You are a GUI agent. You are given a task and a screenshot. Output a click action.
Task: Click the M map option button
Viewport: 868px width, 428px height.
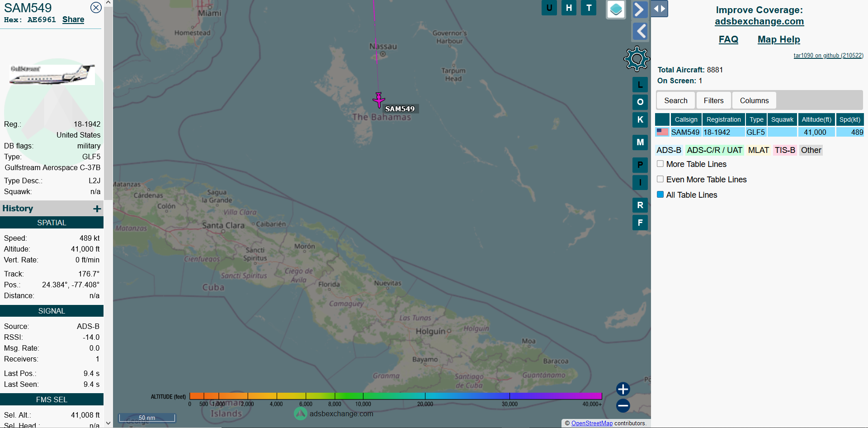pos(640,142)
